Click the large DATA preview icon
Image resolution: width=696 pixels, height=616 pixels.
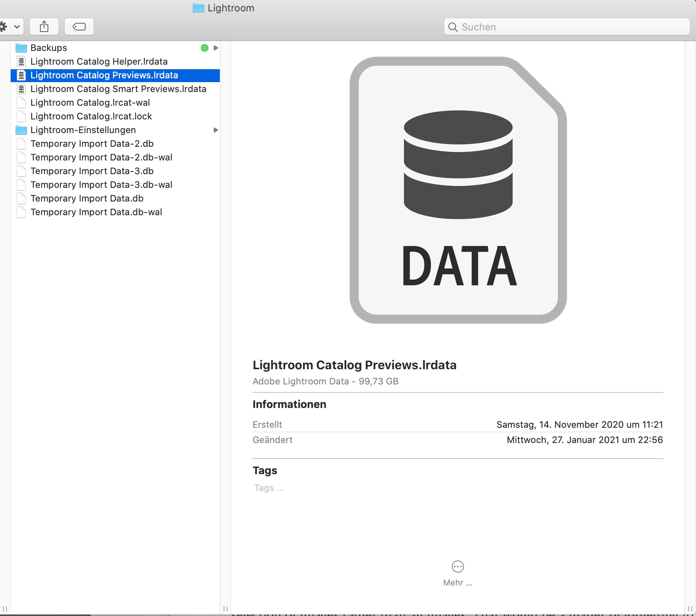(458, 190)
